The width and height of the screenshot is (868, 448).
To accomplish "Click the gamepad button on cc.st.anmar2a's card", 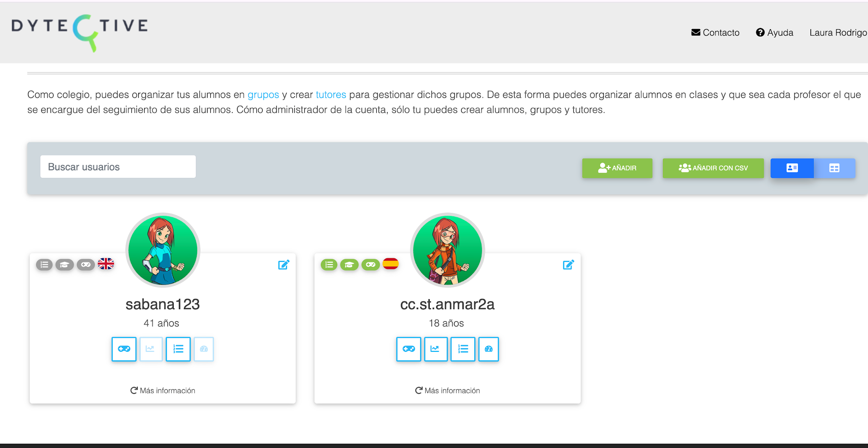I will [x=409, y=349].
